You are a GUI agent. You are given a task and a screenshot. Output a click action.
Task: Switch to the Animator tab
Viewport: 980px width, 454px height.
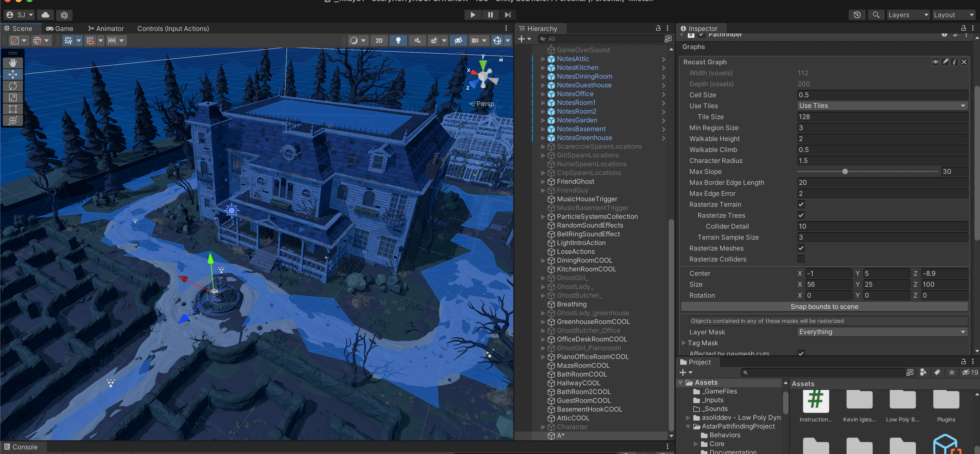click(106, 28)
